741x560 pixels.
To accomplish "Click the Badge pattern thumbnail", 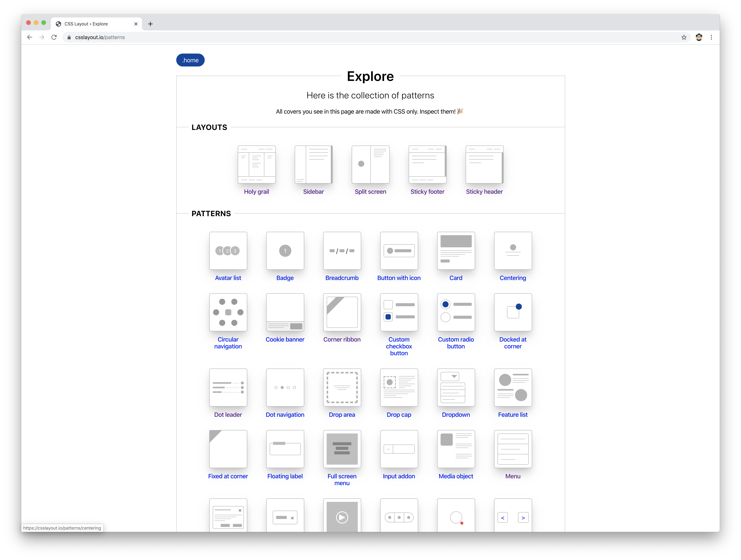I will [285, 251].
